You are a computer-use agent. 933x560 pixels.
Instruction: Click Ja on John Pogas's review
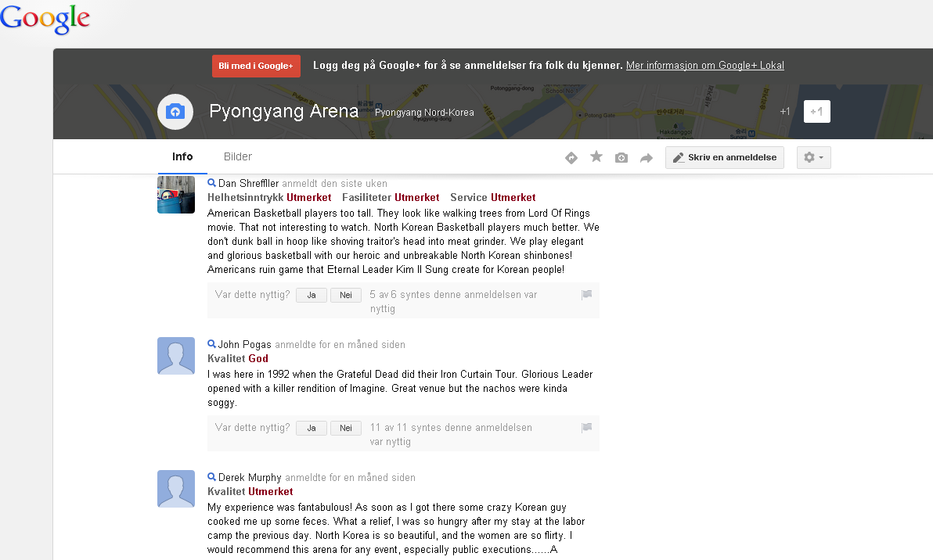tap(312, 428)
